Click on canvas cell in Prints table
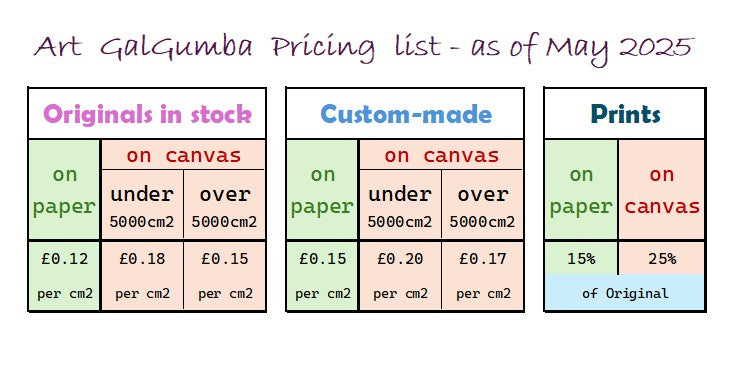The width and height of the screenshot is (736, 367). click(662, 190)
